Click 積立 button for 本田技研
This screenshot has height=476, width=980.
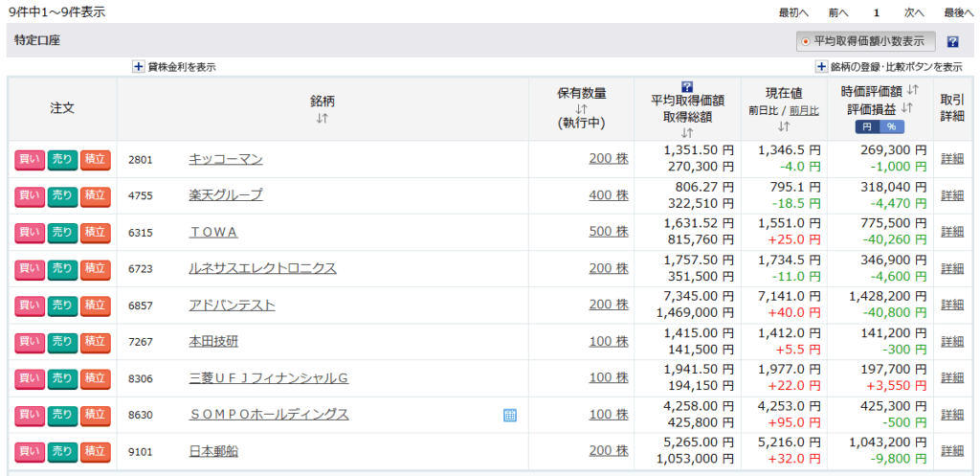click(95, 343)
